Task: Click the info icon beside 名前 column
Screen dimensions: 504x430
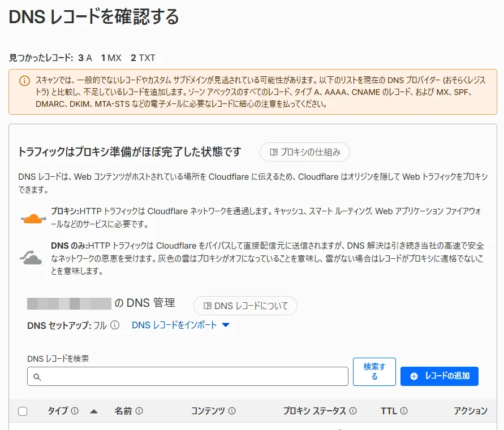Action: pyautogui.click(x=139, y=411)
